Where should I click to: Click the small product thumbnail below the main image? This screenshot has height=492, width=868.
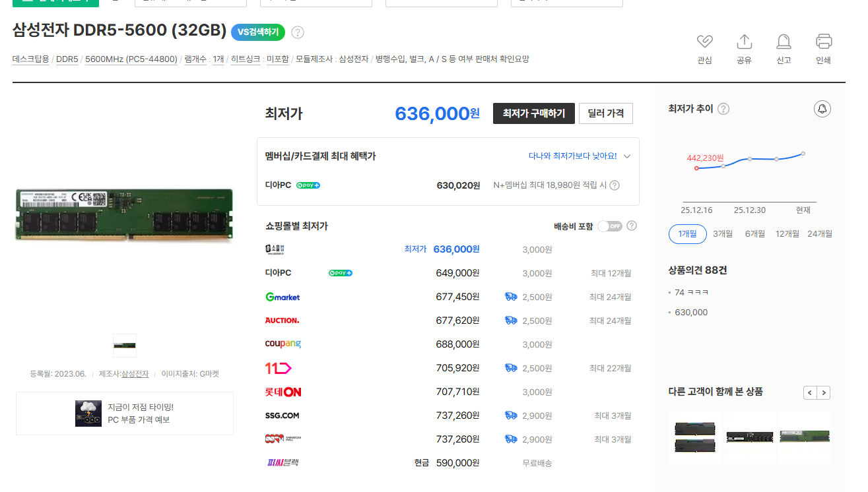(124, 345)
